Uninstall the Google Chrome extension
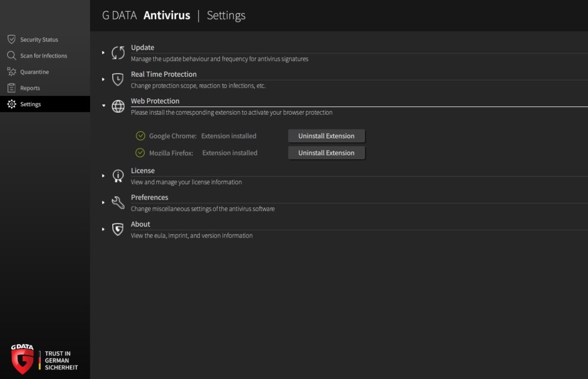Image resolution: width=588 pixels, height=379 pixels. 326,136
